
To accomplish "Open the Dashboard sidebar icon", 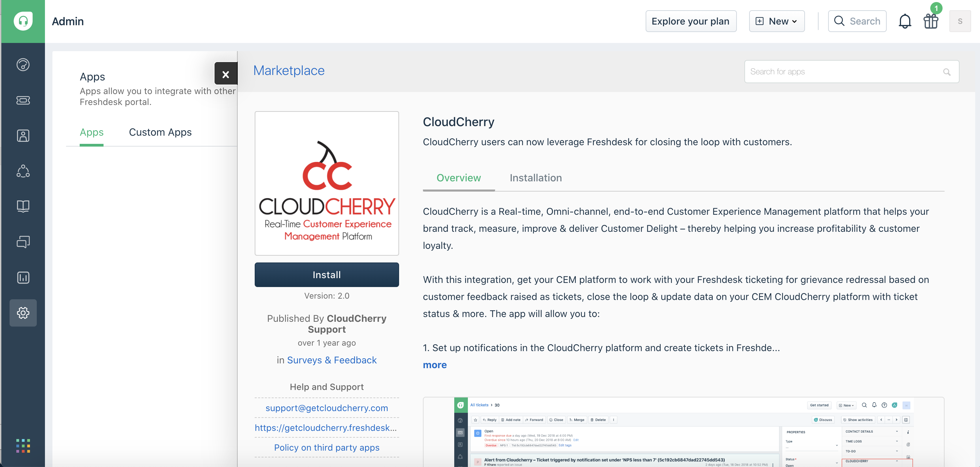I will tap(23, 65).
